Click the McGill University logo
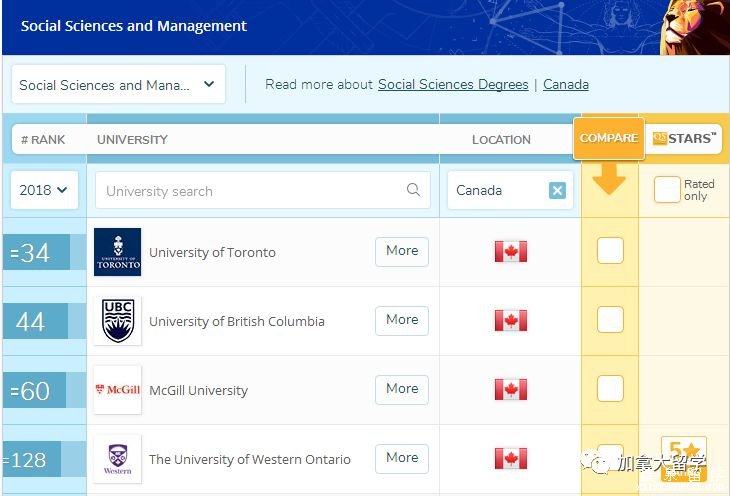The width and height of the screenshot is (730, 496). [x=117, y=390]
